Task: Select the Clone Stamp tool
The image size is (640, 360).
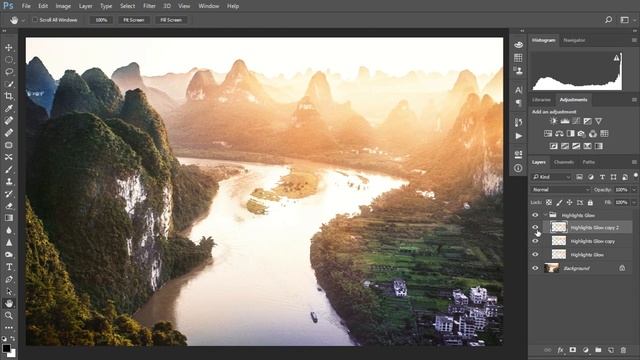Action: pos(9,182)
